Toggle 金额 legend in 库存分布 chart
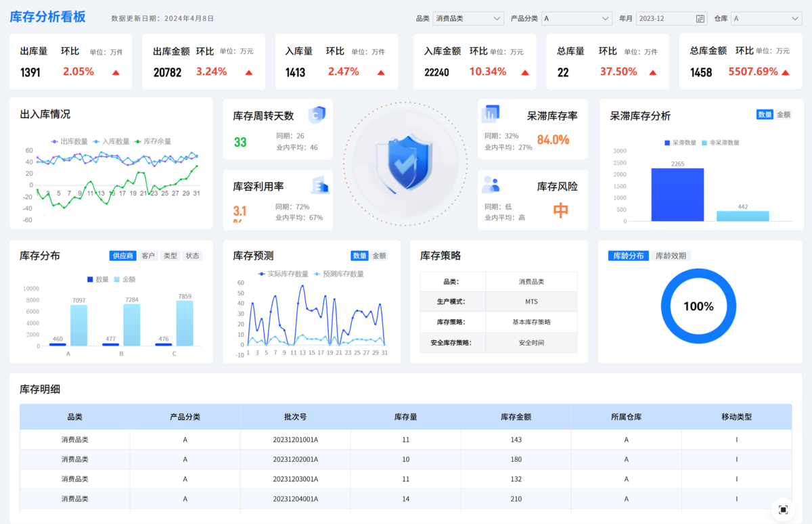The height and width of the screenshot is (524, 812). click(x=124, y=279)
